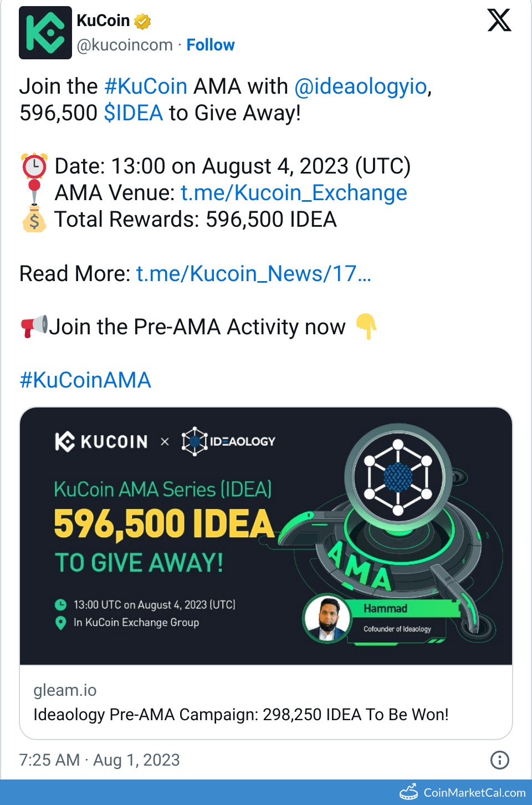The width and height of the screenshot is (532, 805).
Task: Open the CoinMarketCal.com footer link
Action: point(474,793)
